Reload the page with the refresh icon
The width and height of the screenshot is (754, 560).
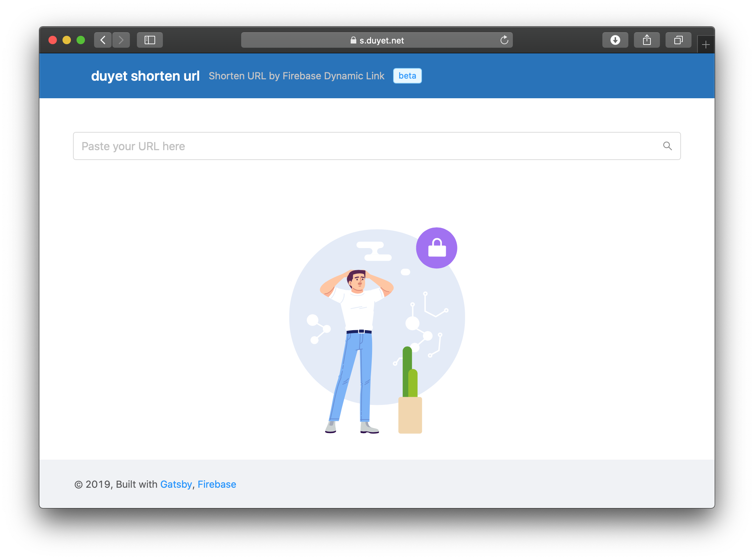click(504, 40)
